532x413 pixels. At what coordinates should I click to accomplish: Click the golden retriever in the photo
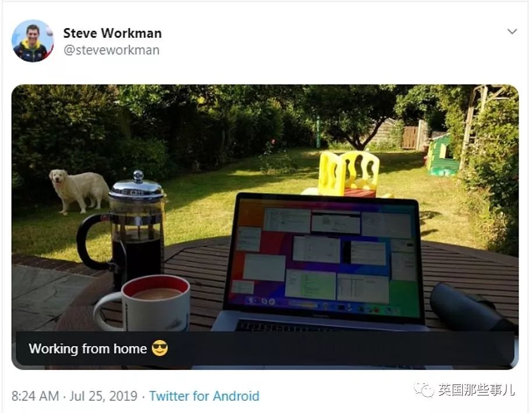(79, 190)
